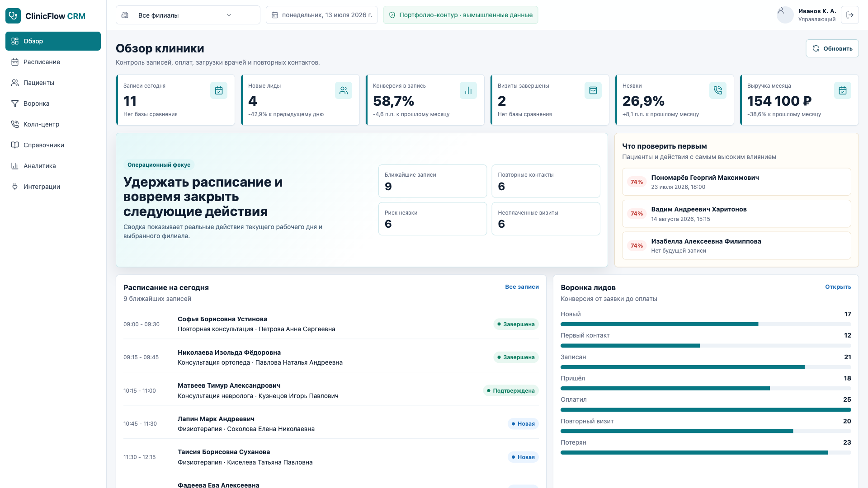
Task: Open patient card Изабелла Алексеевна Филиппова
Action: (736, 246)
